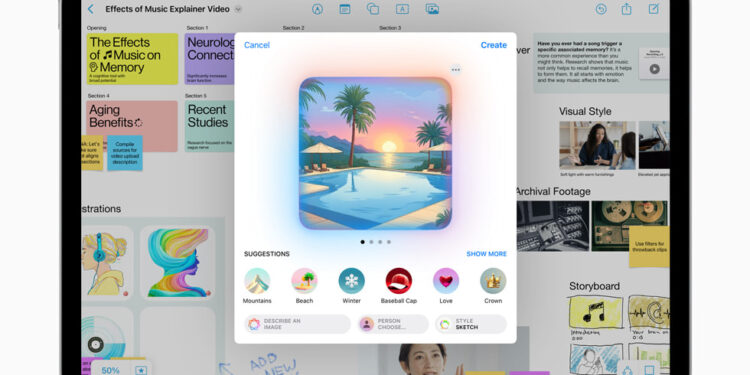Open the insert media icon
Screen dimensions: 750x375
coord(432,9)
